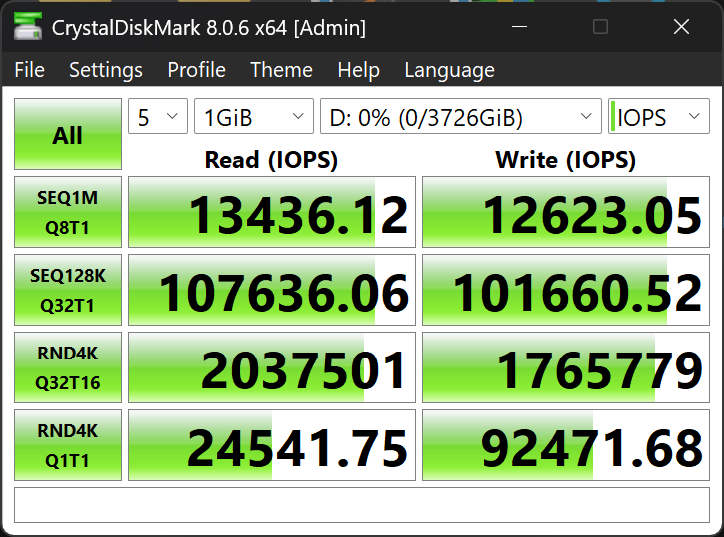This screenshot has width=724, height=537.
Task: Close the CrystalDiskMark window
Action: pos(682,27)
